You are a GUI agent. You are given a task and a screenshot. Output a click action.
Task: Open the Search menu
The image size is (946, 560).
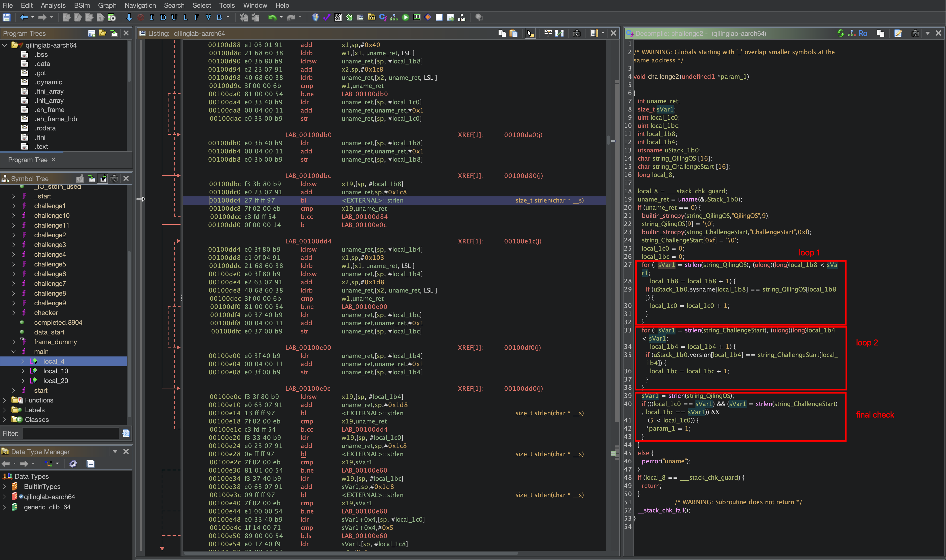pos(174,5)
